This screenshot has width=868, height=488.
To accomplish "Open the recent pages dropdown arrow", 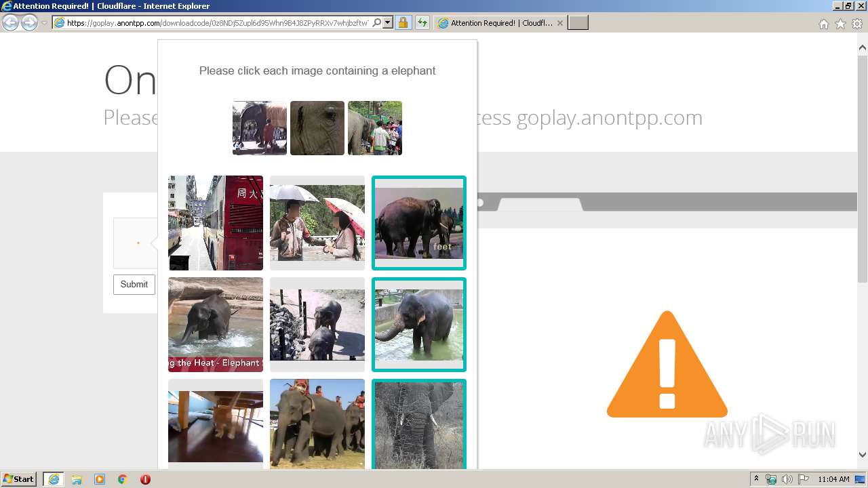I will tap(45, 23).
